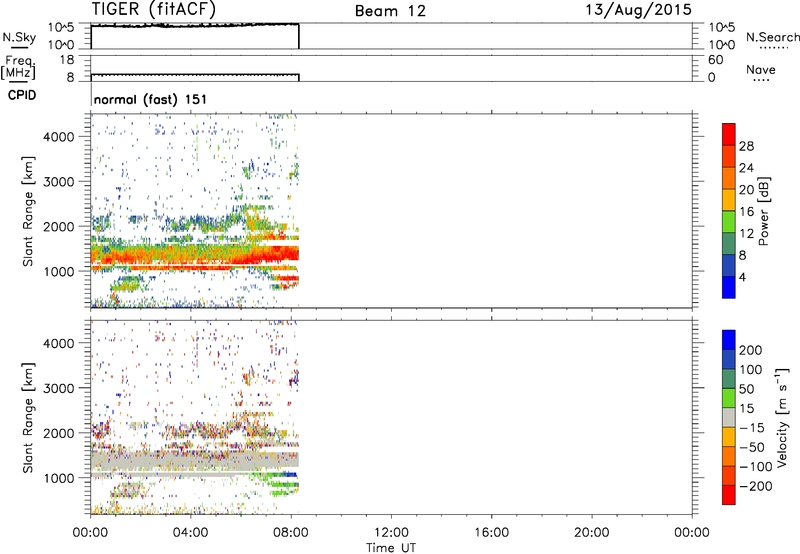Click the "24" label on power scale
The image size is (800, 554).
(x=746, y=168)
